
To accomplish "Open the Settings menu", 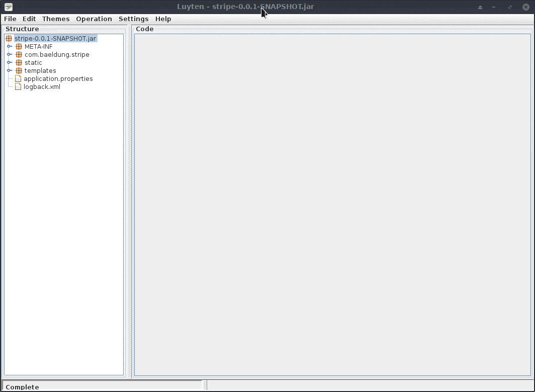I will [133, 19].
